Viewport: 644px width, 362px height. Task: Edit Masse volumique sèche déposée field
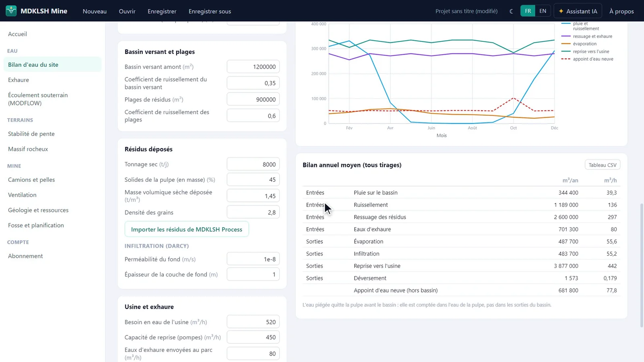(x=253, y=196)
